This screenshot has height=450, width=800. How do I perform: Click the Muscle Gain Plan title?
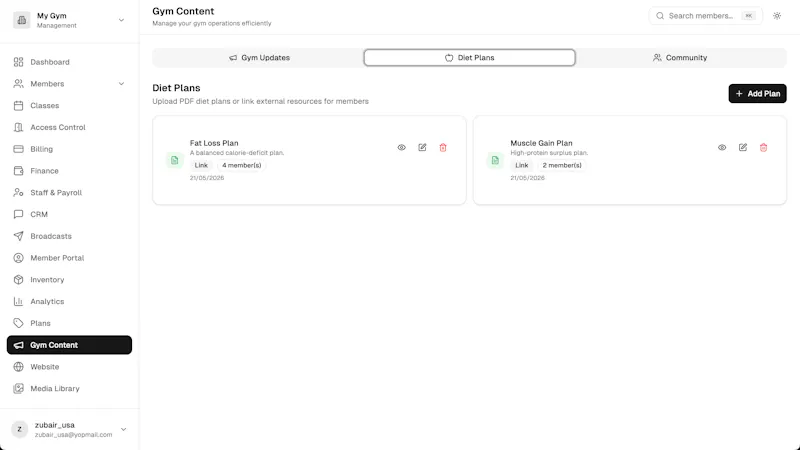coord(541,143)
